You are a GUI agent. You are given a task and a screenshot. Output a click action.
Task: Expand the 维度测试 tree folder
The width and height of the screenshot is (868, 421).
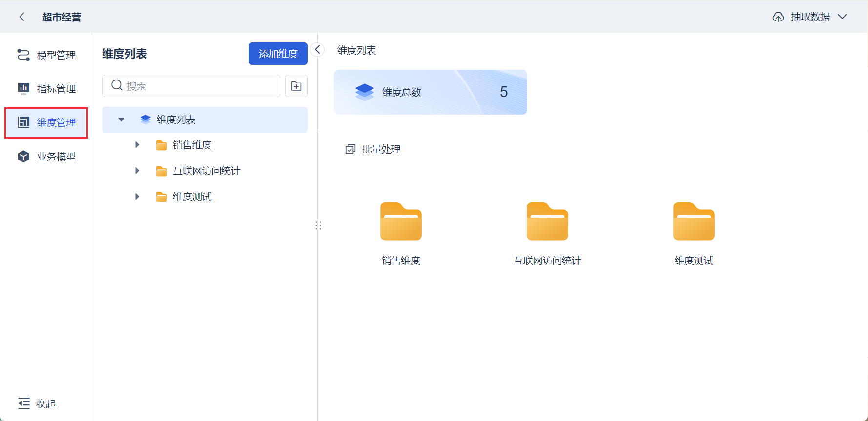pos(137,197)
